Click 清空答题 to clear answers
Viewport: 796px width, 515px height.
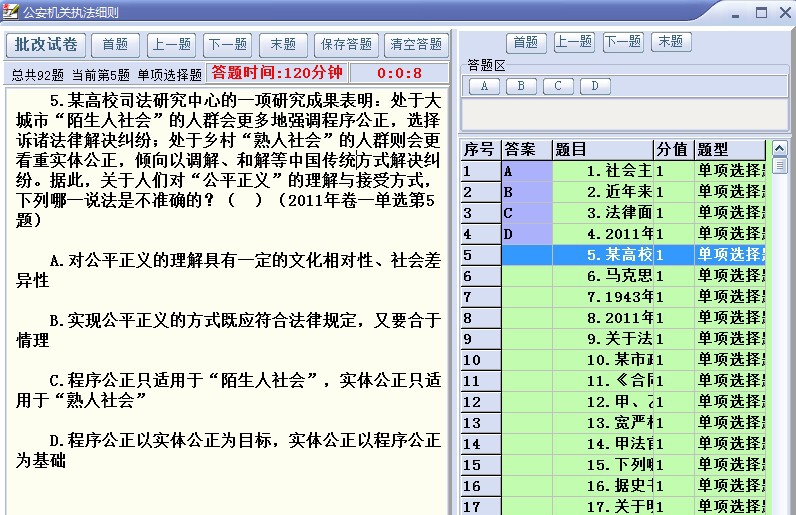[416, 45]
